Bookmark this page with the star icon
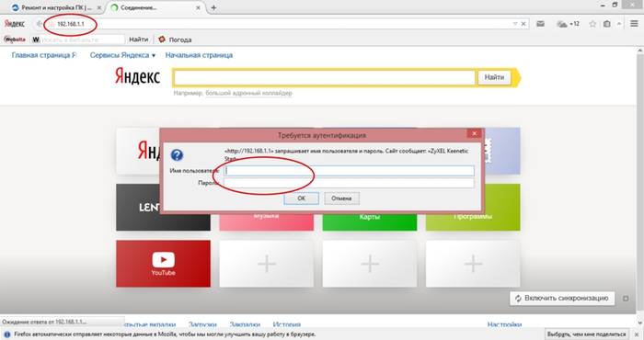The width and height of the screenshot is (644, 340). (x=592, y=24)
